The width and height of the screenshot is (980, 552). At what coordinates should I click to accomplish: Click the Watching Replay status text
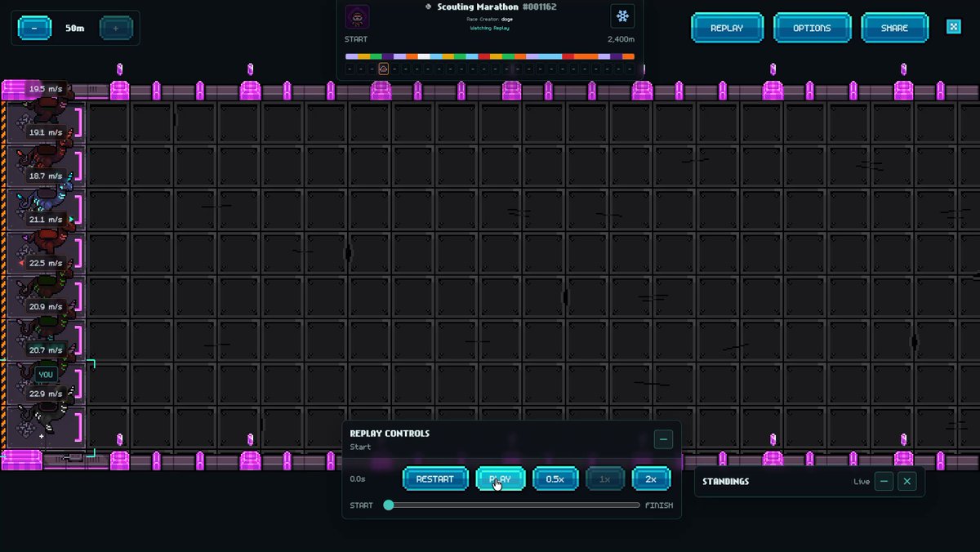[490, 28]
